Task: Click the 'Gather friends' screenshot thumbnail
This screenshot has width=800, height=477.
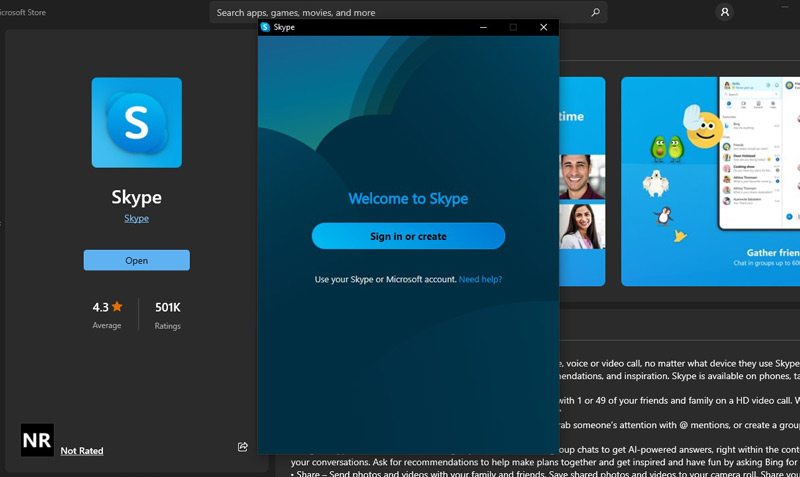Action: [710, 182]
